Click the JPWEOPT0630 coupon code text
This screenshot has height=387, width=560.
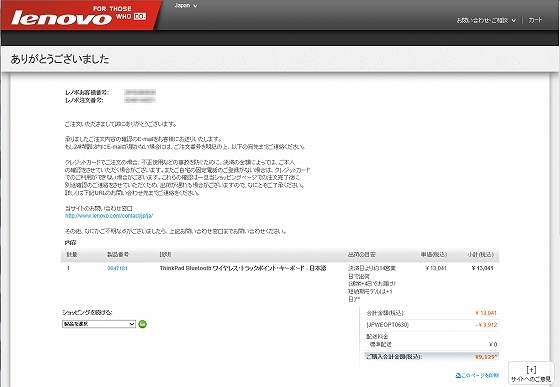pos(388,325)
